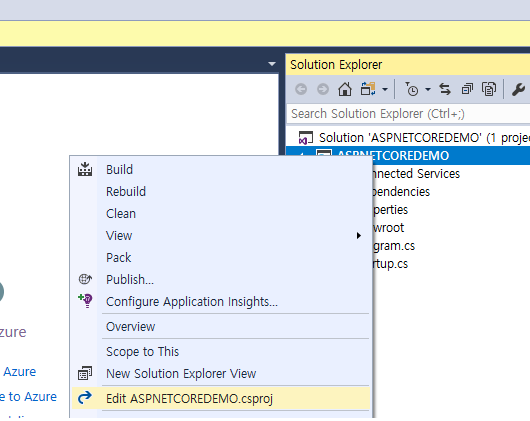Click the Home icon in Solution Explorer
The width and height of the screenshot is (530, 421).
pyautogui.click(x=345, y=90)
